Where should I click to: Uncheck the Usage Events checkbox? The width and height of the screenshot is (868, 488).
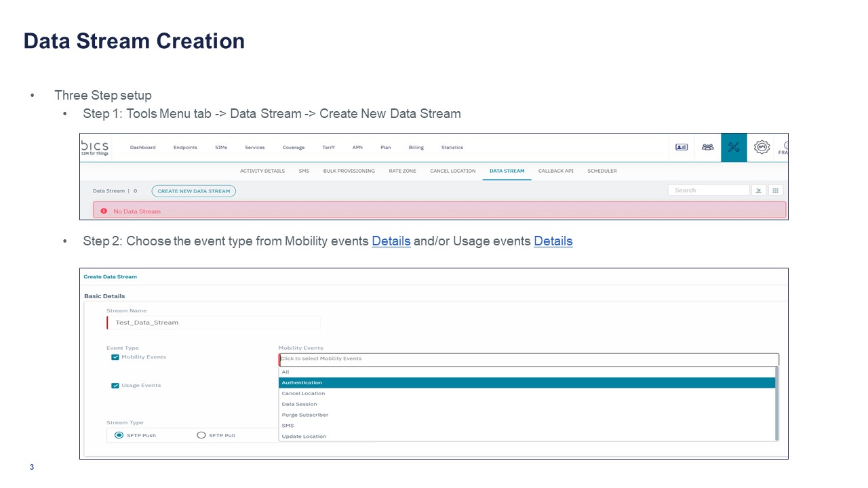115,386
